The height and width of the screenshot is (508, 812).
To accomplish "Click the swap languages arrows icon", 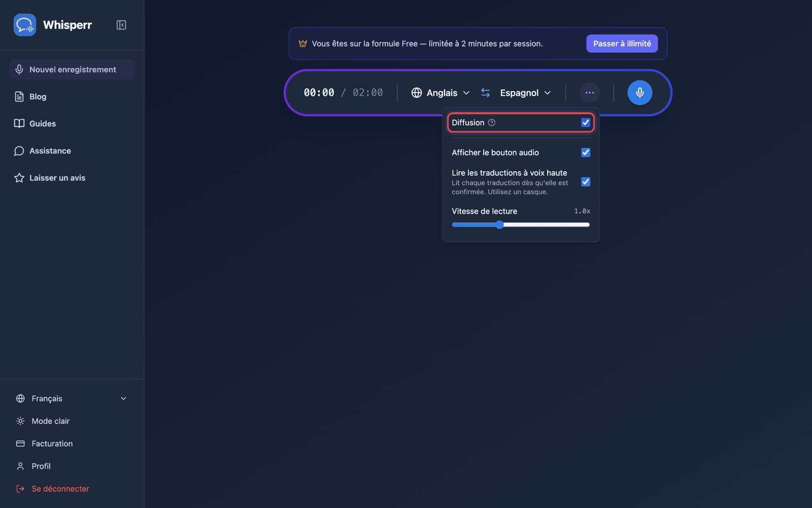I will pos(486,93).
